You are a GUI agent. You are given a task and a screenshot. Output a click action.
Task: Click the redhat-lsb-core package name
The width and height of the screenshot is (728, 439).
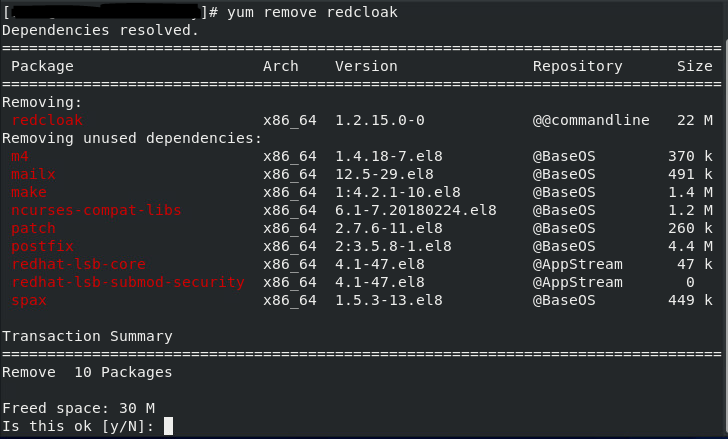pyautogui.click(x=78, y=264)
